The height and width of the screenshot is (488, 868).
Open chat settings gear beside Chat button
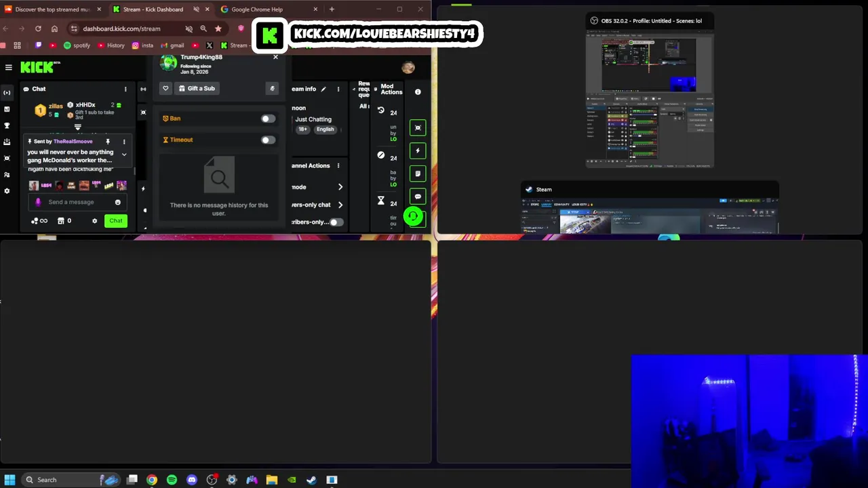94,221
